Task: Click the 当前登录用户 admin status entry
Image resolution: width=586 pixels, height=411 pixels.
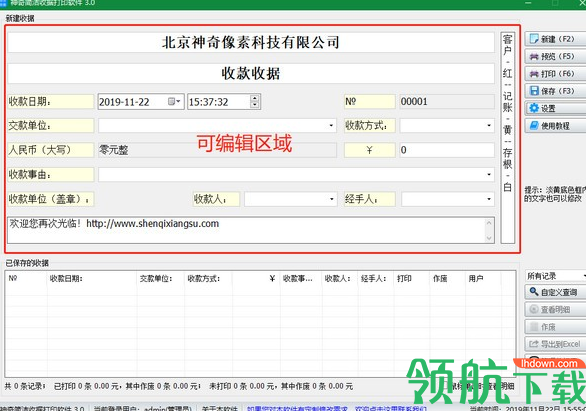Action: pos(143,408)
